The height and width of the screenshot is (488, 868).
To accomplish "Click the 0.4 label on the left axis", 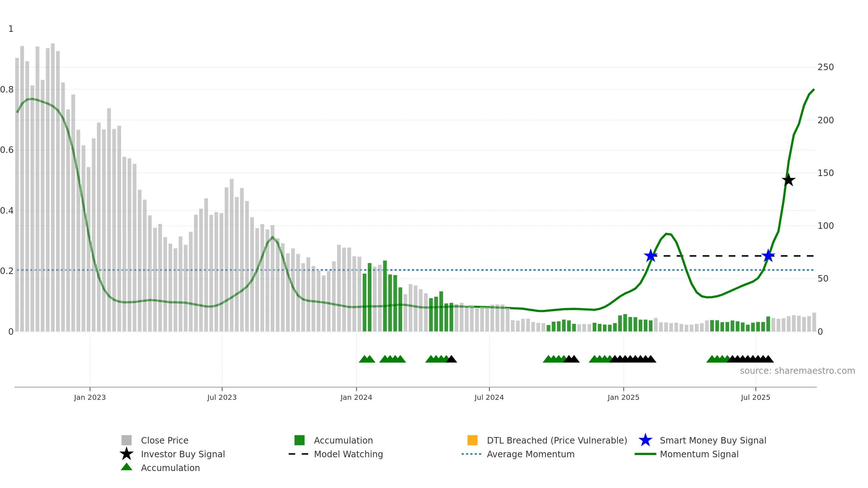I will tap(7, 210).
